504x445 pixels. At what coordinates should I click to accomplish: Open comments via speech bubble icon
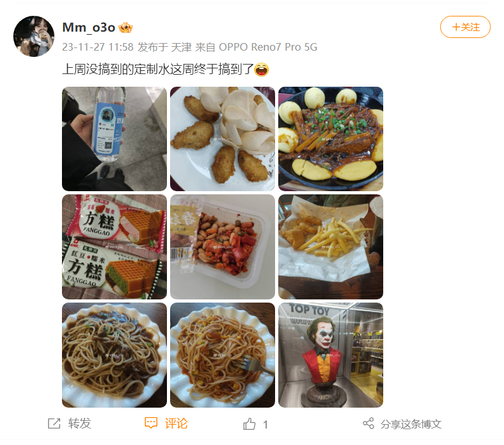click(x=151, y=423)
